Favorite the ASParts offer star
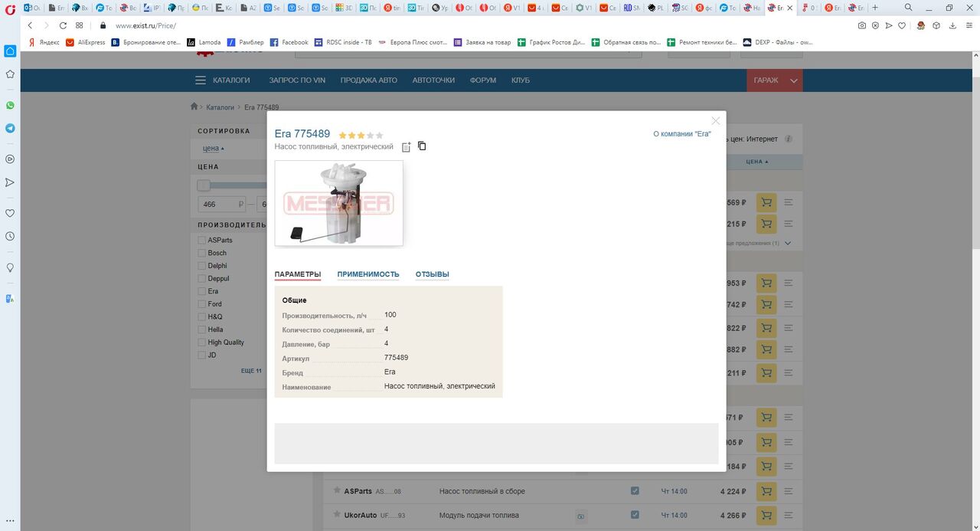Viewport: 980px width, 531px height. [337, 490]
